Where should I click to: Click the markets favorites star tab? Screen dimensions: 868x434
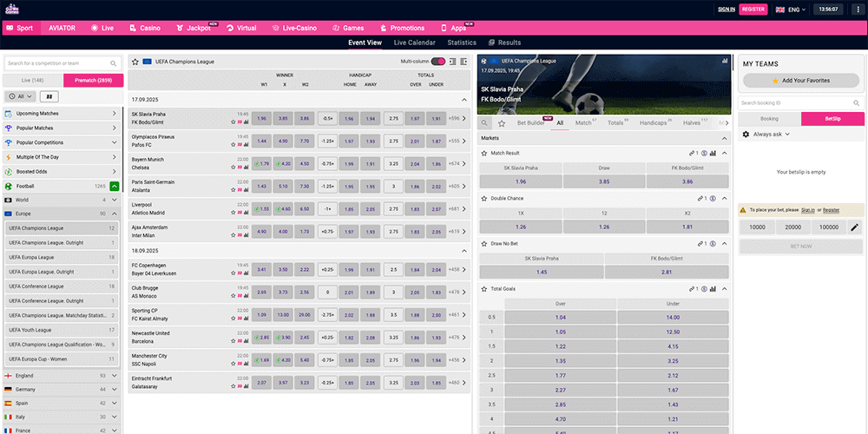tap(502, 123)
